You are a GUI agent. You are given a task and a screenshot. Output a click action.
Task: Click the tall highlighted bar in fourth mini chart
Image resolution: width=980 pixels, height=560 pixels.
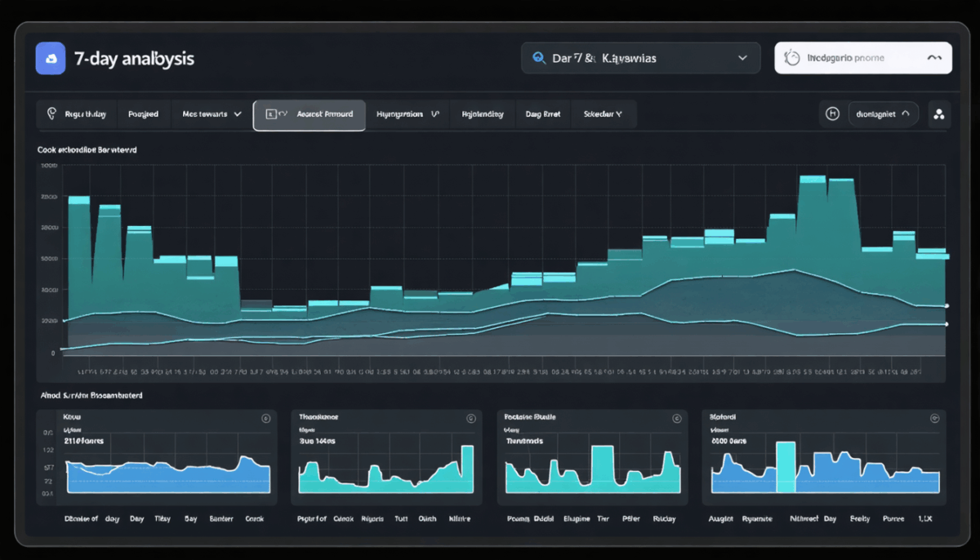point(786,467)
